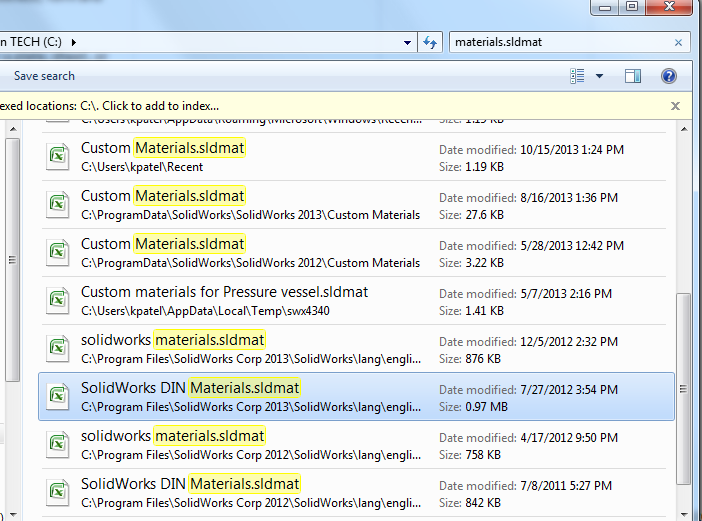
Task: Select solidworks materials.sldmat modified 4/17/2012
Action: point(356,444)
